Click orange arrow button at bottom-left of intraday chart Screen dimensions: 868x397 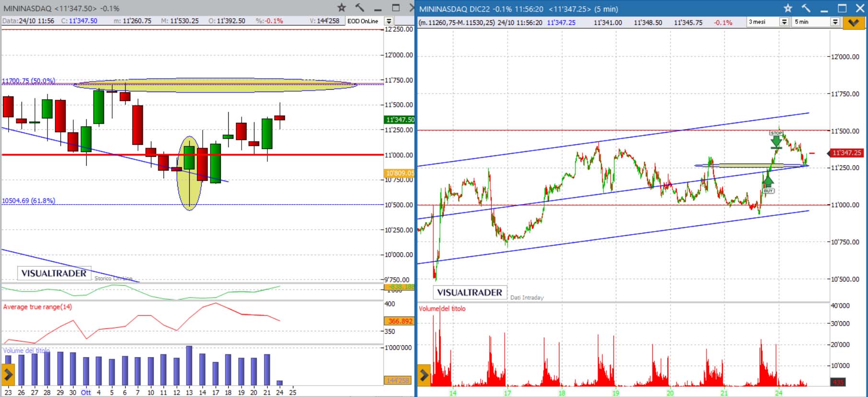click(424, 375)
